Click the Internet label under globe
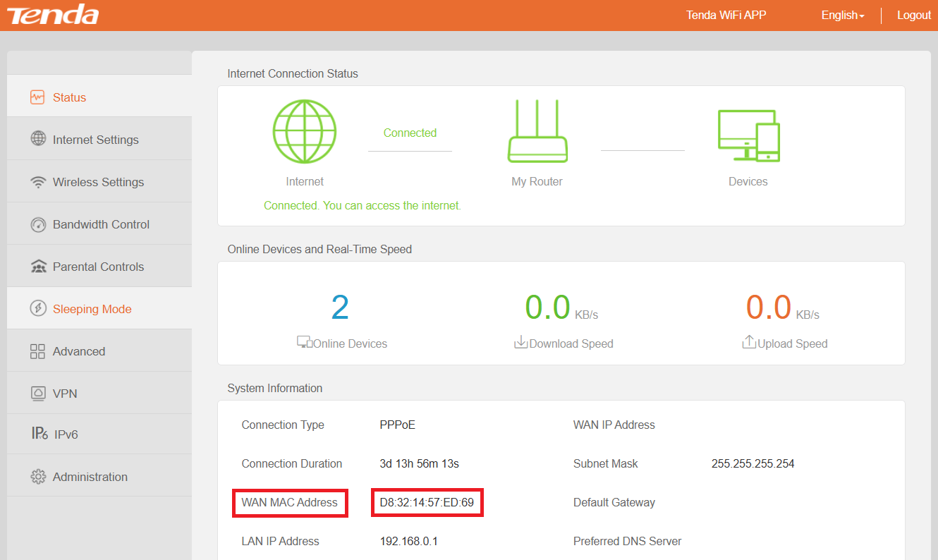This screenshot has height=560, width=938. tap(305, 181)
